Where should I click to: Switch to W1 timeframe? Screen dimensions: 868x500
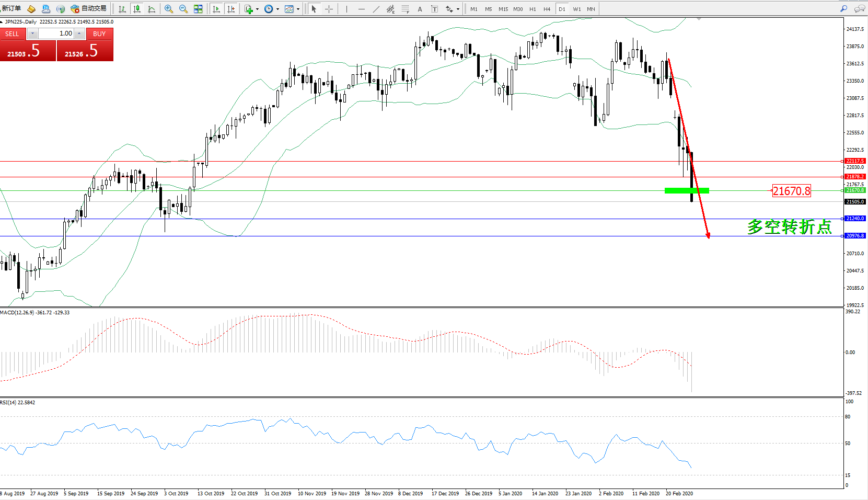[x=576, y=9]
